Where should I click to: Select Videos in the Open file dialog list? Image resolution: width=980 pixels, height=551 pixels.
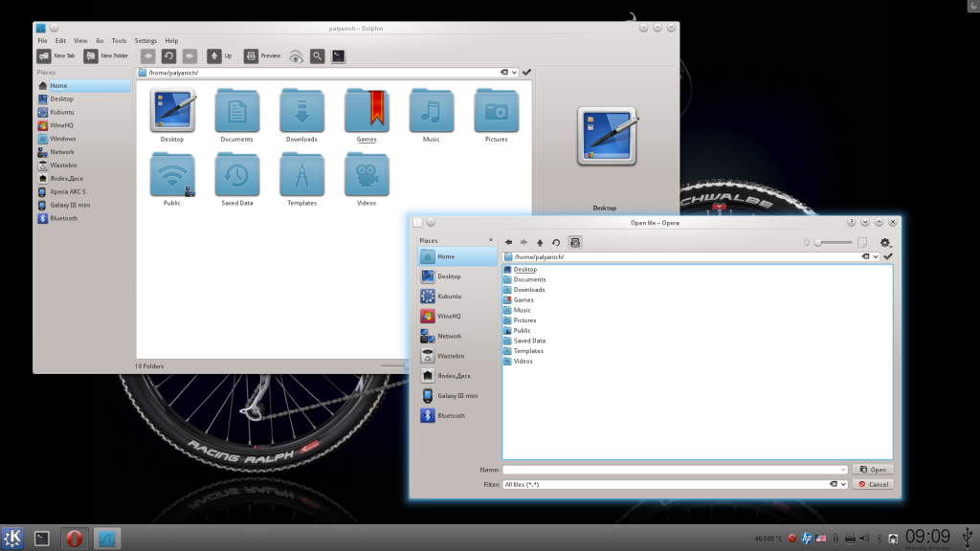point(518,361)
